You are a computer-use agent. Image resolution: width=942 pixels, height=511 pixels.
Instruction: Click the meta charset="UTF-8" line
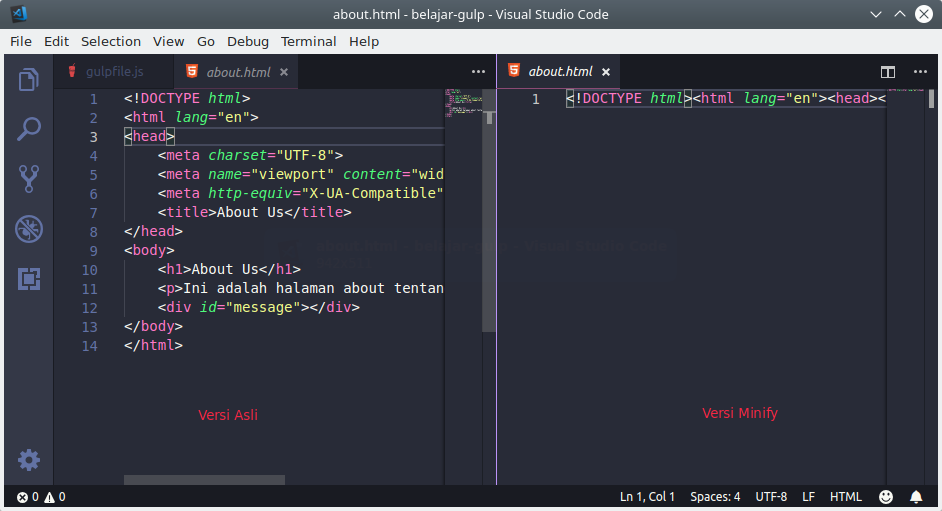(x=250, y=156)
